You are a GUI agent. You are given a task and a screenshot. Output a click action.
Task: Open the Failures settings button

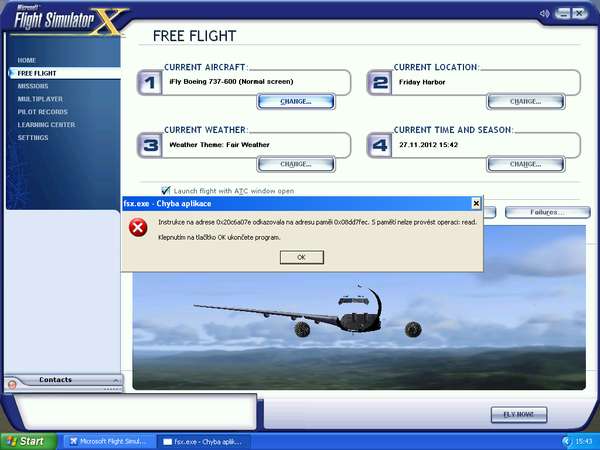(547, 212)
